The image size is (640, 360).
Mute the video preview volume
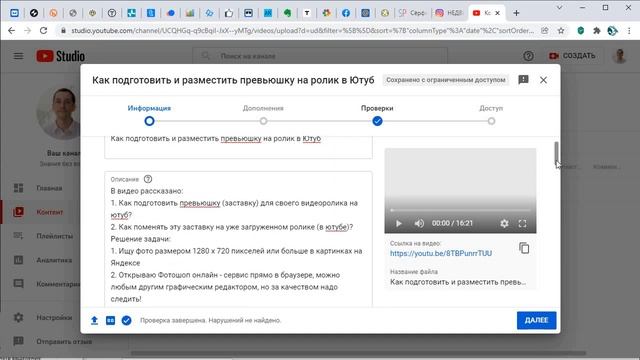click(419, 223)
